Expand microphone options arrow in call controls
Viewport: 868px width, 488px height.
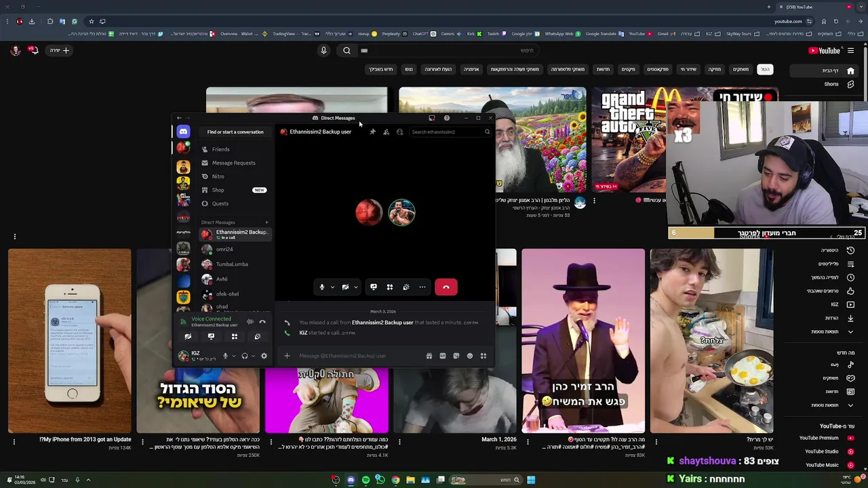click(x=332, y=287)
